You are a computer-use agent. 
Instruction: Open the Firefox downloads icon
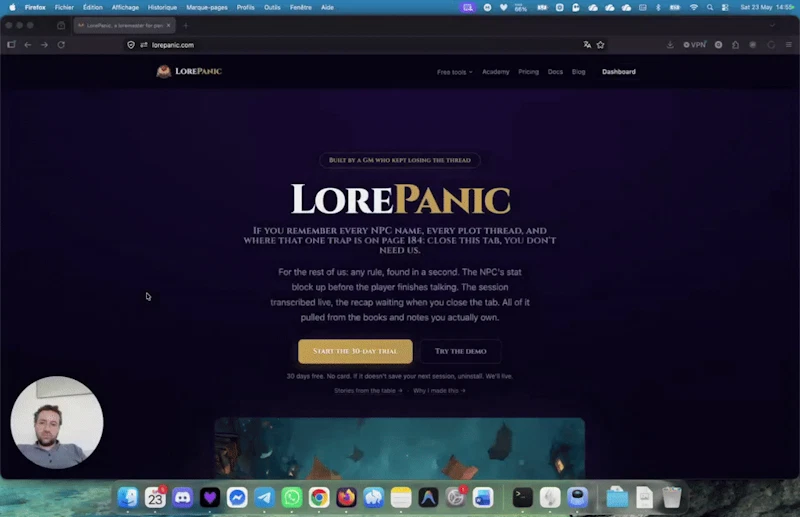coord(670,45)
